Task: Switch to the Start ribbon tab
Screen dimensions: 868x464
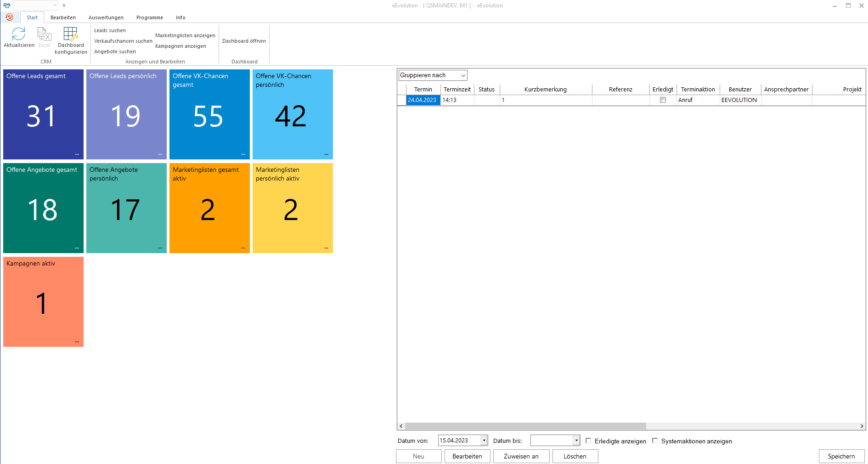Action: (x=32, y=17)
